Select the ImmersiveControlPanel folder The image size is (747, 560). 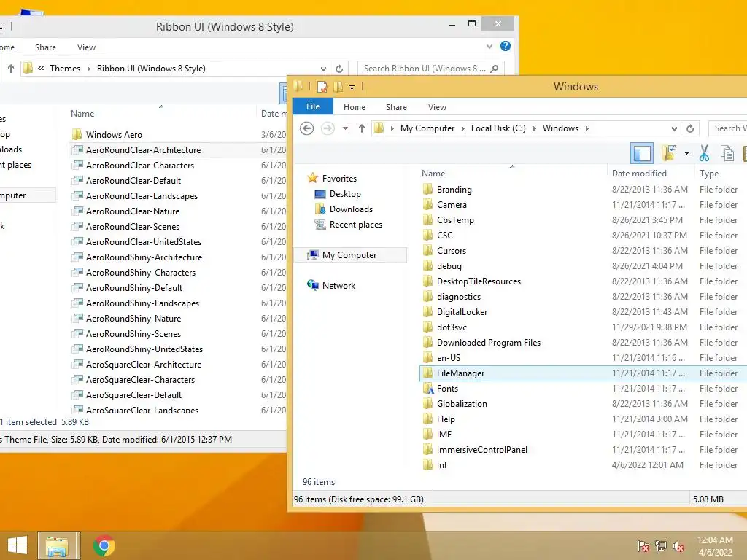click(481, 449)
